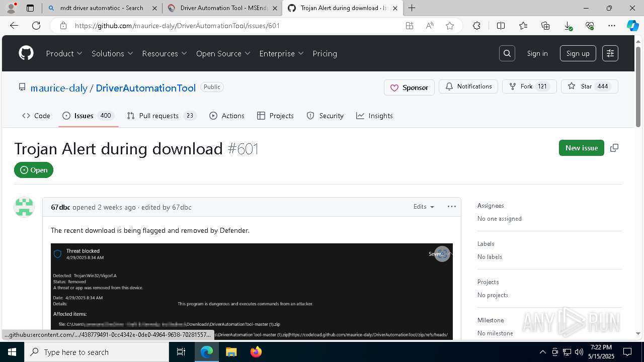The image size is (644, 362).
Task: Open Windows notification center icon
Action: 628,352
